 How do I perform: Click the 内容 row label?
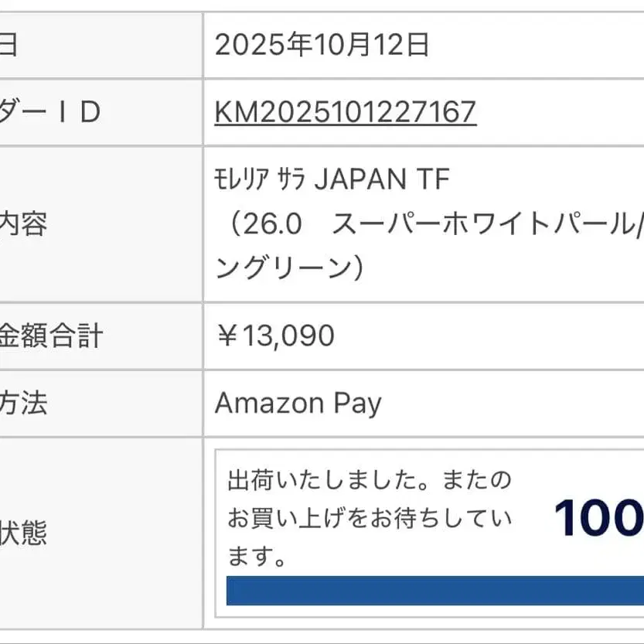coord(23,224)
